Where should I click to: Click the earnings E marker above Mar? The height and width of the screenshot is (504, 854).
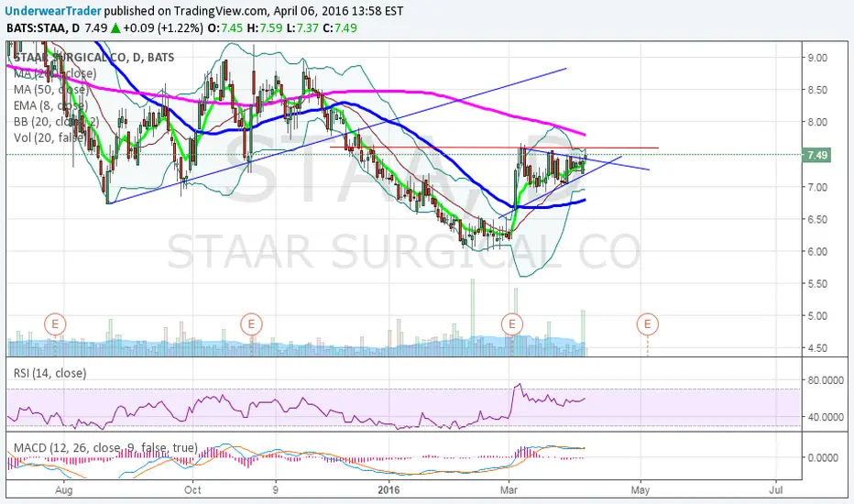tap(512, 324)
